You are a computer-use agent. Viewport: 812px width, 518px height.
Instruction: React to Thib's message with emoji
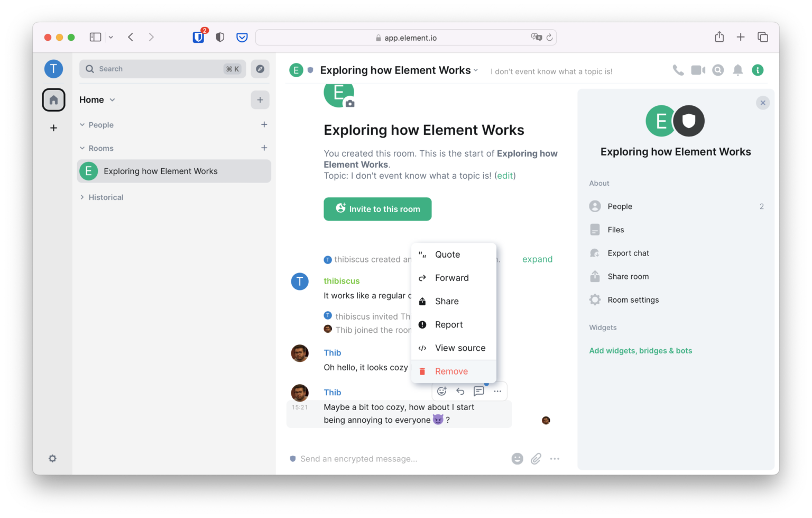point(442,390)
